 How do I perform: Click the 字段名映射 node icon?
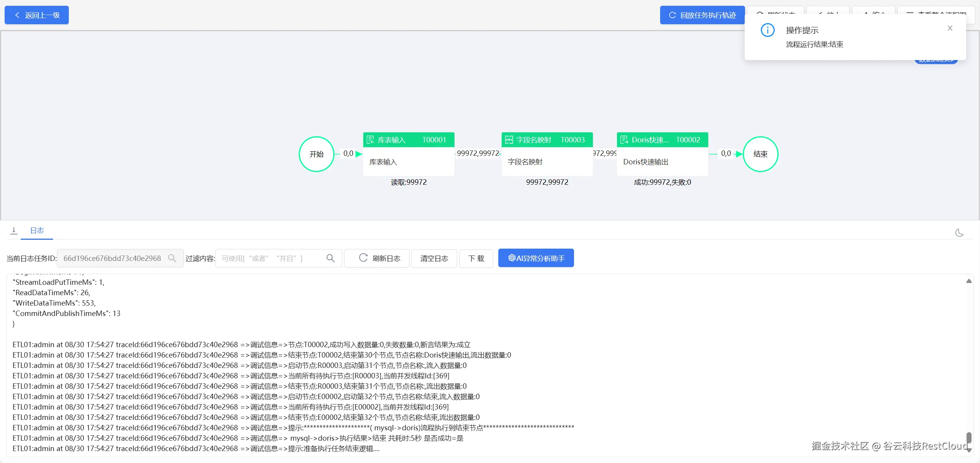509,140
